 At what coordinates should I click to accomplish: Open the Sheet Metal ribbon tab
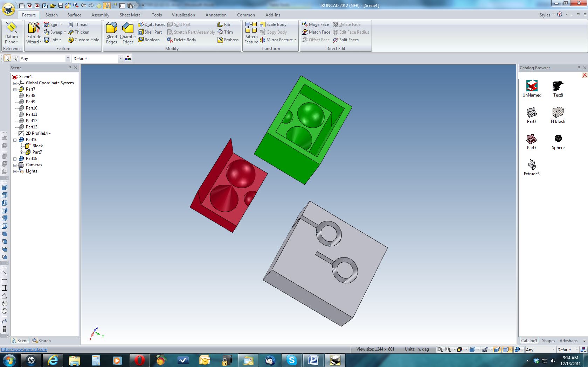(130, 15)
